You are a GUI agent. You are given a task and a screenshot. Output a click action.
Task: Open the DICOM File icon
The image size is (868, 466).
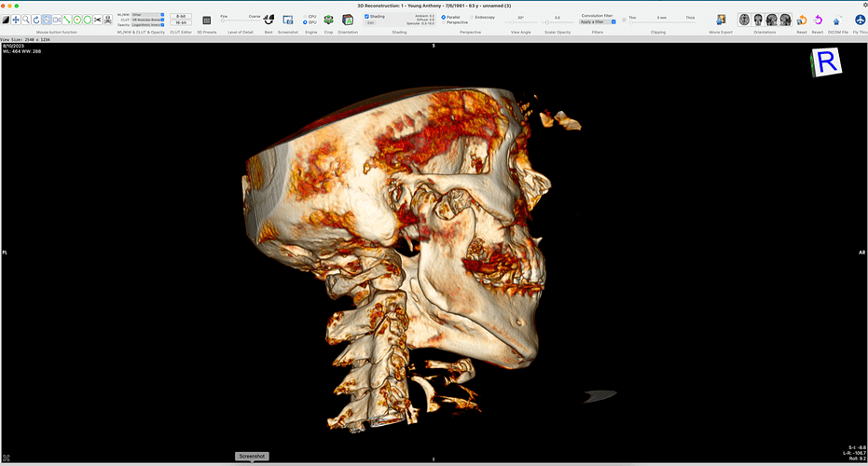[837, 21]
